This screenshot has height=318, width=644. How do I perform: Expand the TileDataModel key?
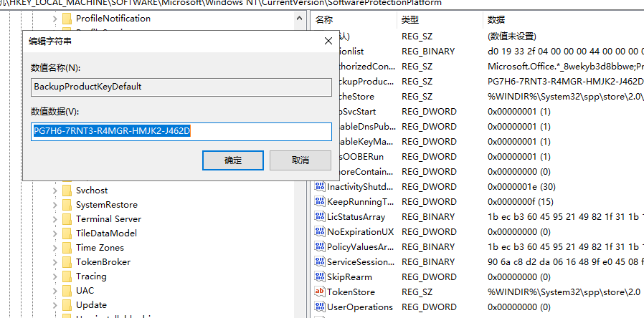[x=55, y=233]
